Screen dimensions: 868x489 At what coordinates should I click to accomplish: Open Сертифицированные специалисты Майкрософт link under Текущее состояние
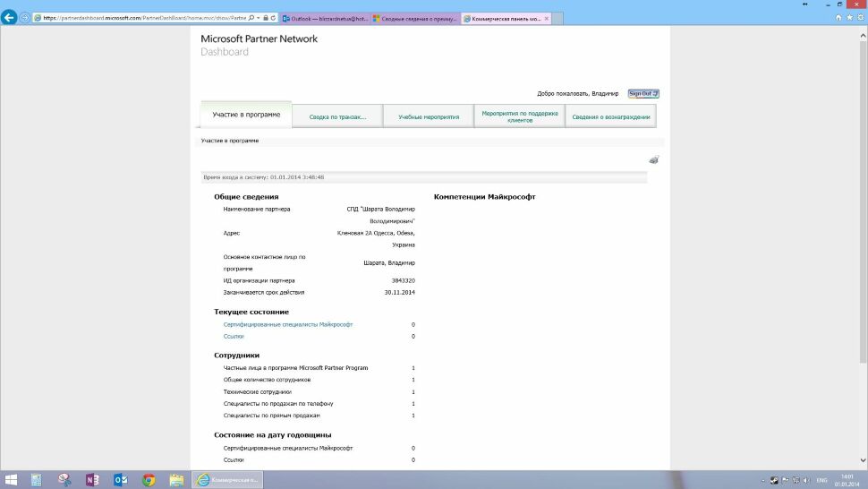pyautogui.click(x=287, y=324)
